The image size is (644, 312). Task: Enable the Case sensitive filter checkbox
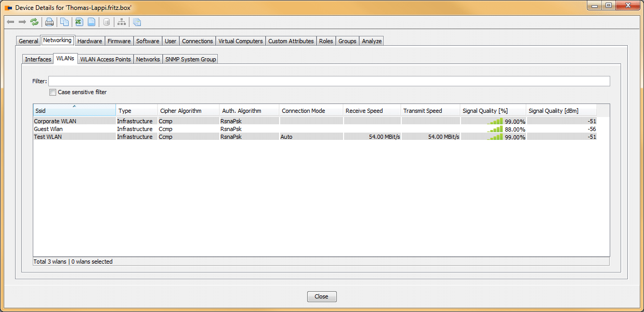(x=52, y=93)
